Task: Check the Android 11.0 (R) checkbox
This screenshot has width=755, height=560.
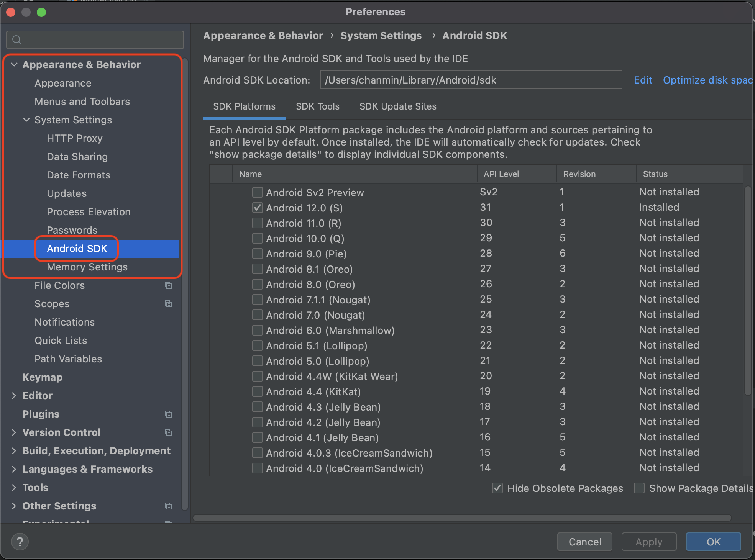Action: pyautogui.click(x=258, y=223)
